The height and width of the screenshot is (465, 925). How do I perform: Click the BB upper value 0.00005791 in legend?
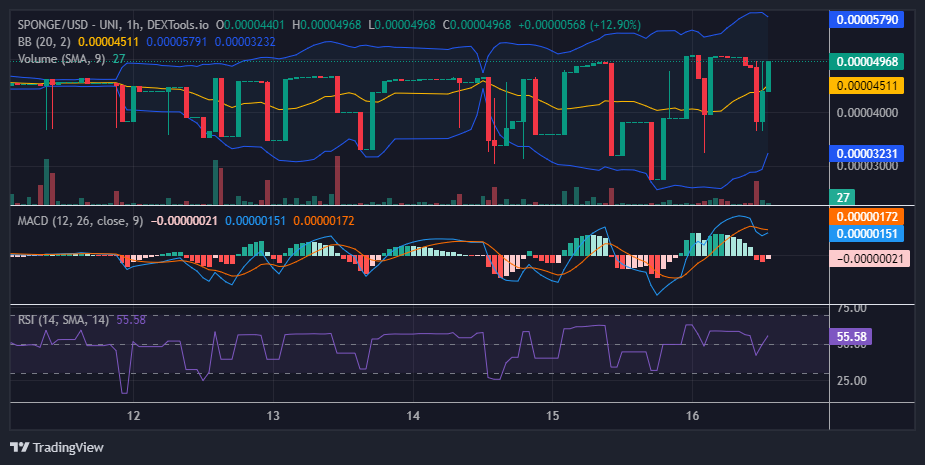point(177,42)
